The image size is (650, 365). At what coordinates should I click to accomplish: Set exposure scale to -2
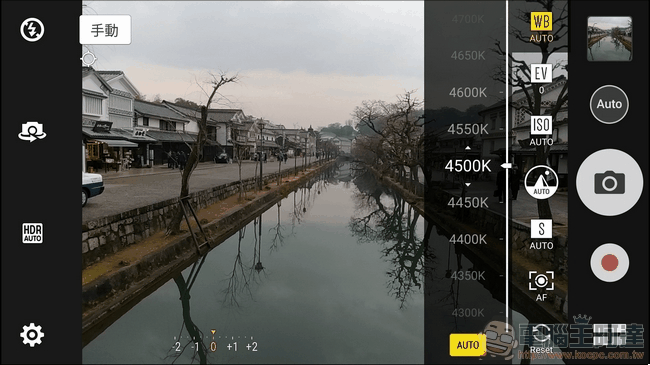click(x=176, y=346)
